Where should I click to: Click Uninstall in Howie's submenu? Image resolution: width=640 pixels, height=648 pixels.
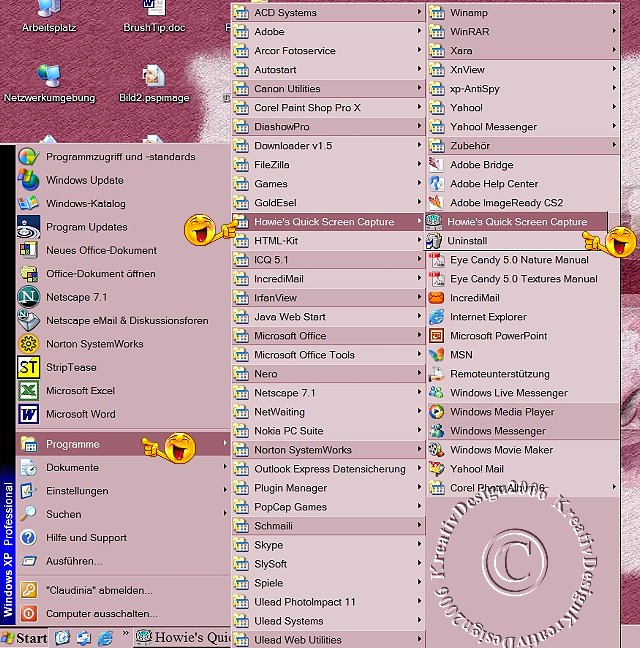point(516,241)
